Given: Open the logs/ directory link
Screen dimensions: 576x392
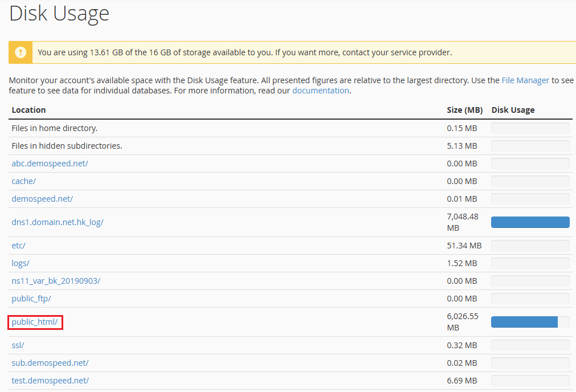Looking at the screenshot, I should [21, 263].
